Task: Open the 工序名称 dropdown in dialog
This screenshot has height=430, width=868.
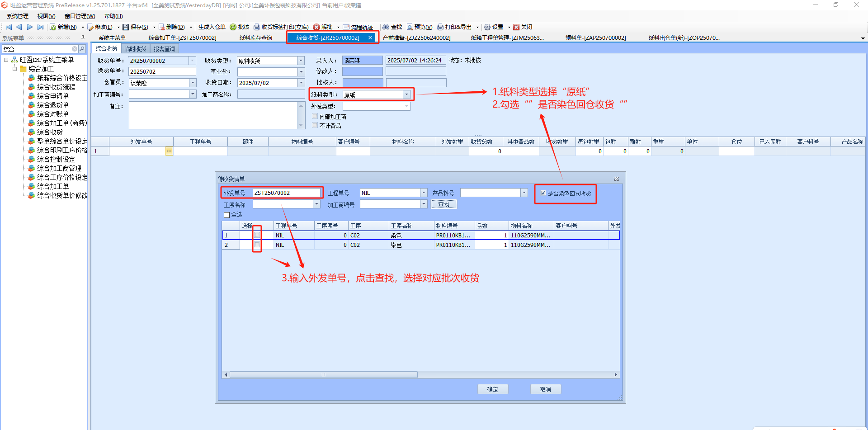Action: [x=316, y=204]
